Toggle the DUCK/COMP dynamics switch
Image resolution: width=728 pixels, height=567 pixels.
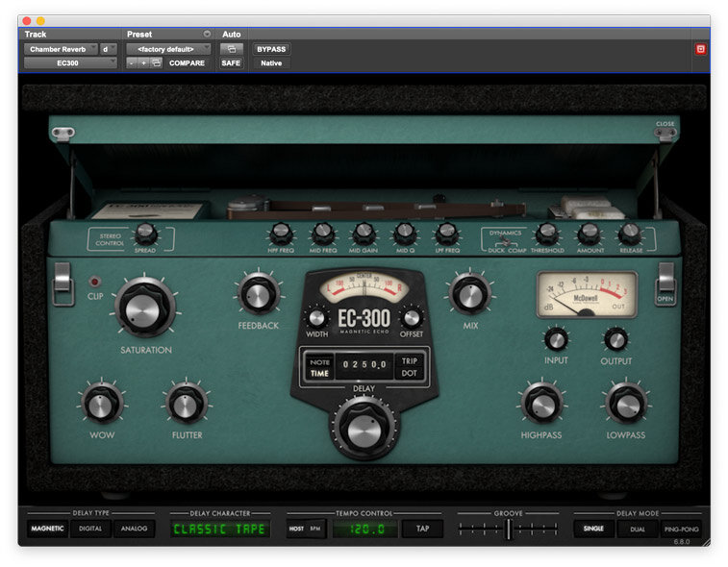(x=505, y=241)
